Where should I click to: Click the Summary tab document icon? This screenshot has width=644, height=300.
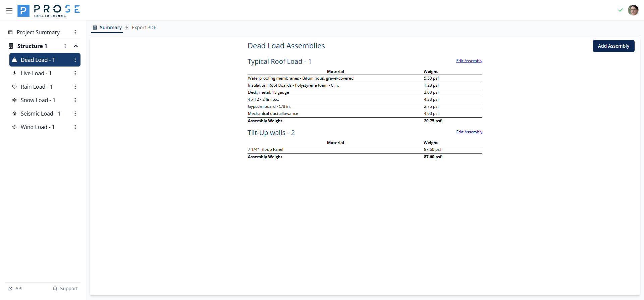tap(95, 28)
